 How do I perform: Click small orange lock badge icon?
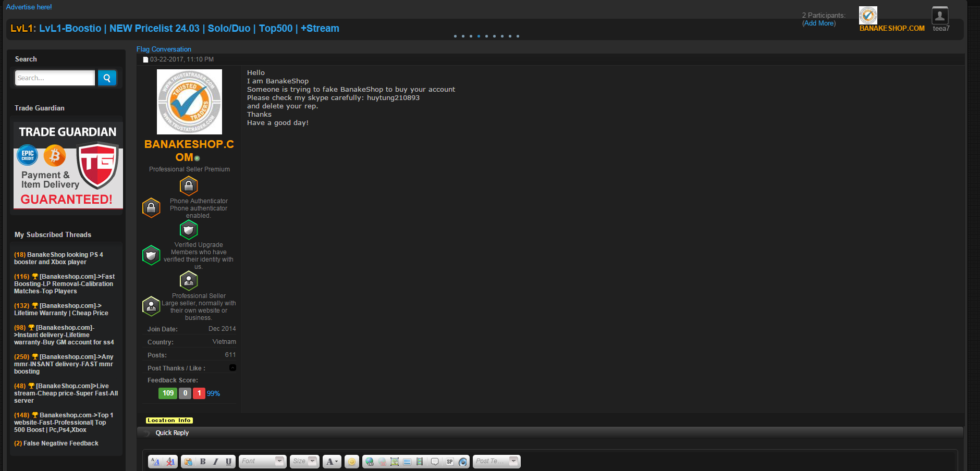click(151, 208)
